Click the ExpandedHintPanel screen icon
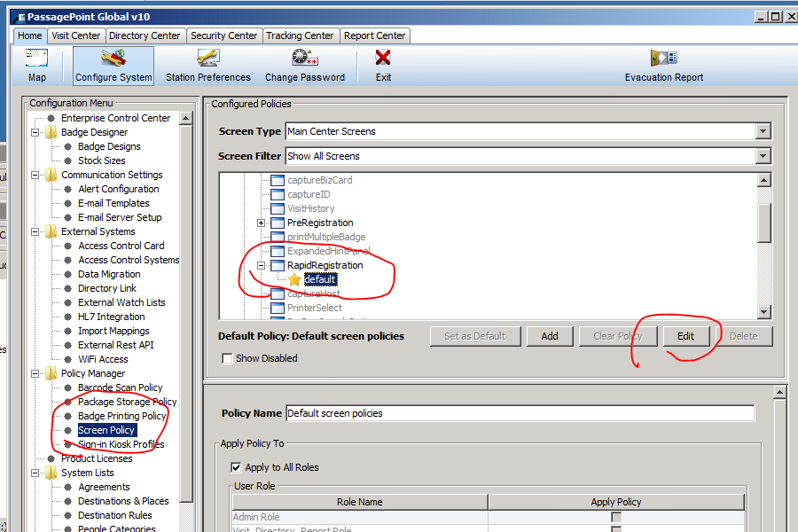 coord(278,251)
